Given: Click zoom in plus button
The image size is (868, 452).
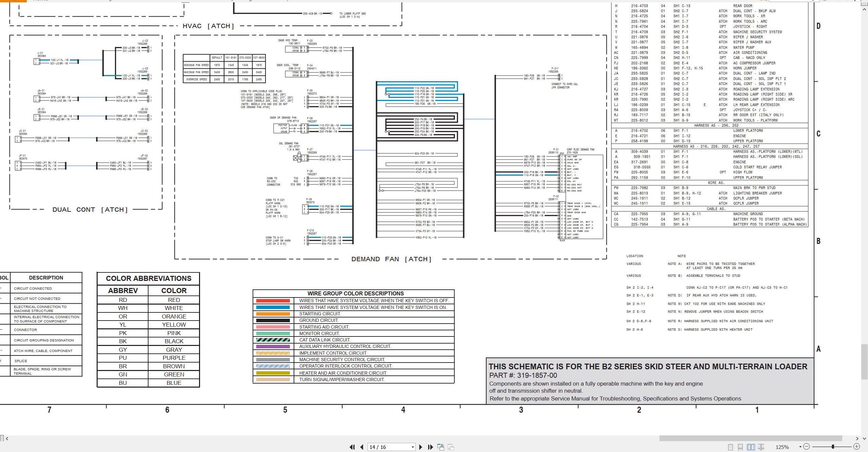Looking at the screenshot, I should (x=857, y=447).
